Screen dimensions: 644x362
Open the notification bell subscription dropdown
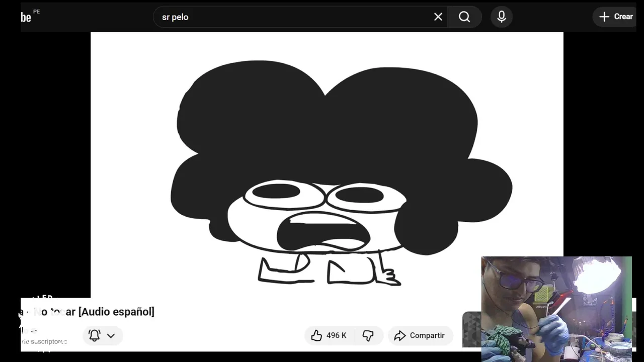coord(102,335)
